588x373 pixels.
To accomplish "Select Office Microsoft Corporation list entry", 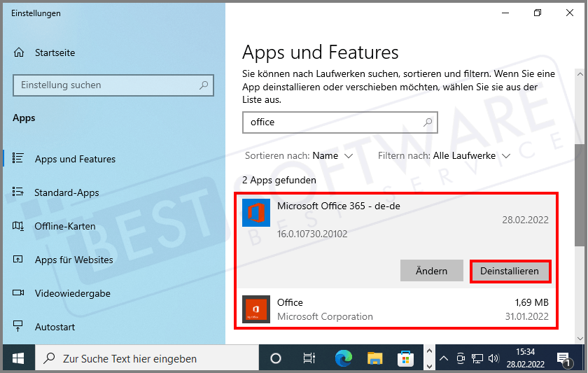I will click(396, 309).
